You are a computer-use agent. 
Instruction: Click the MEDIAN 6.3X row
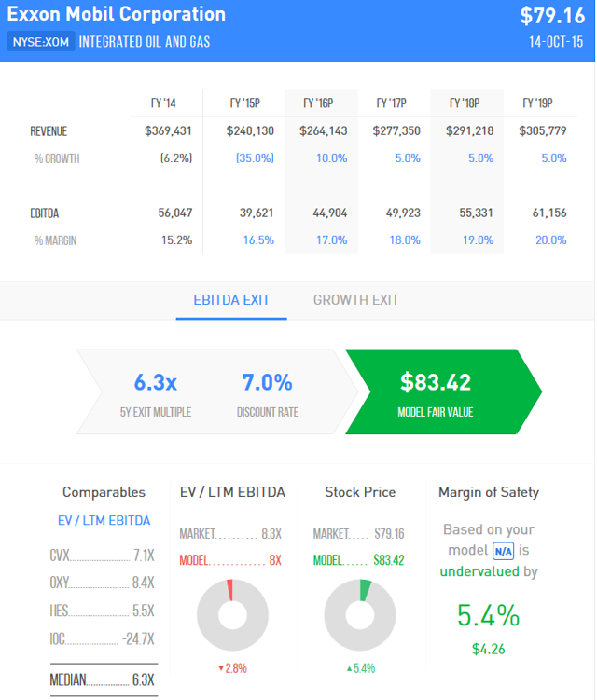[103, 679]
